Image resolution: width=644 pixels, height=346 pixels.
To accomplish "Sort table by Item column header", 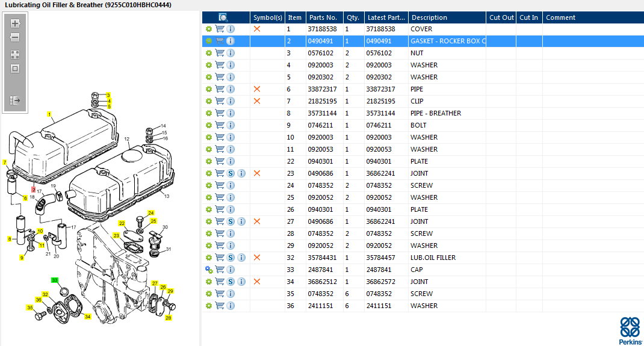I will 295,17.
